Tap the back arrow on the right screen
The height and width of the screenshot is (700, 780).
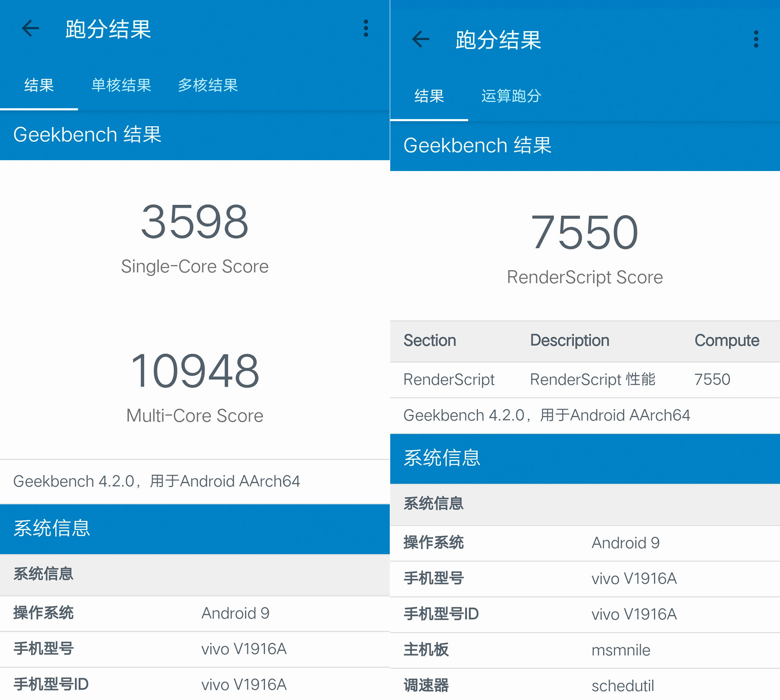(420, 39)
